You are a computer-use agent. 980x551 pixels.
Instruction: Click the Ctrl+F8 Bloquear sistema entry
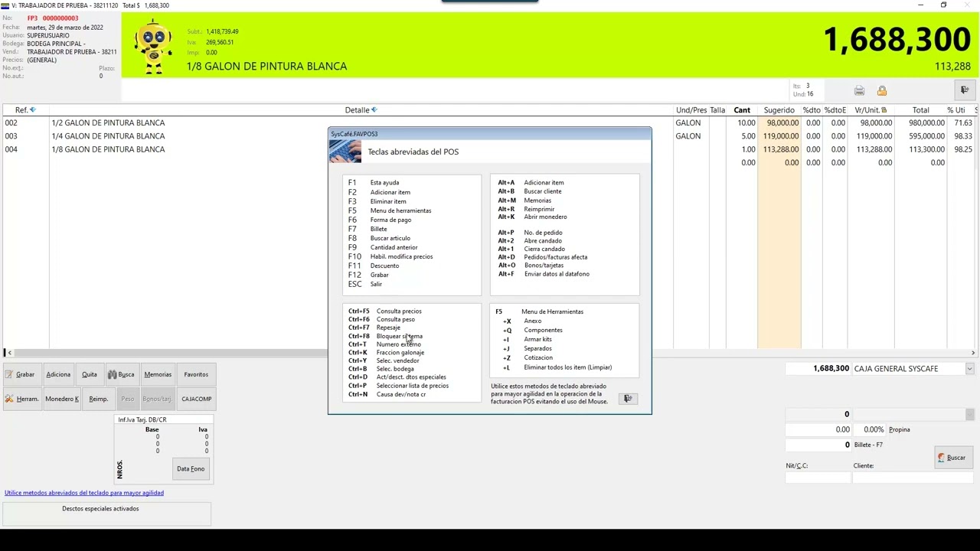(385, 336)
